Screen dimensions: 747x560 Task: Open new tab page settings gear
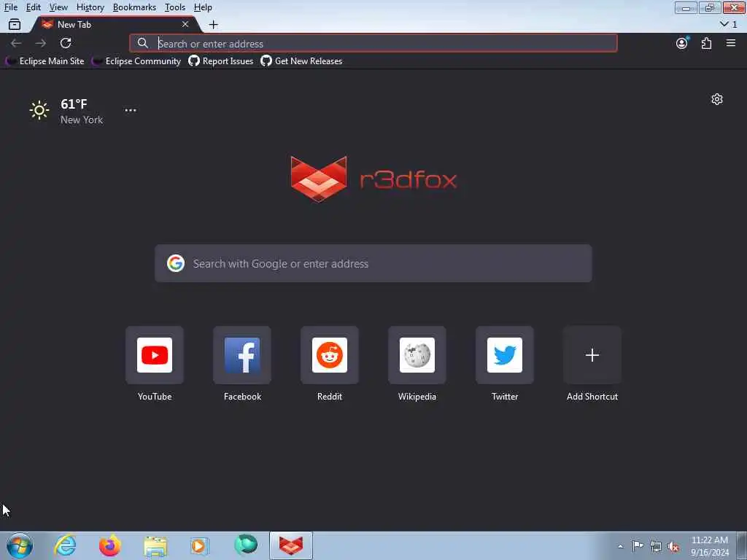click(717, 99)
